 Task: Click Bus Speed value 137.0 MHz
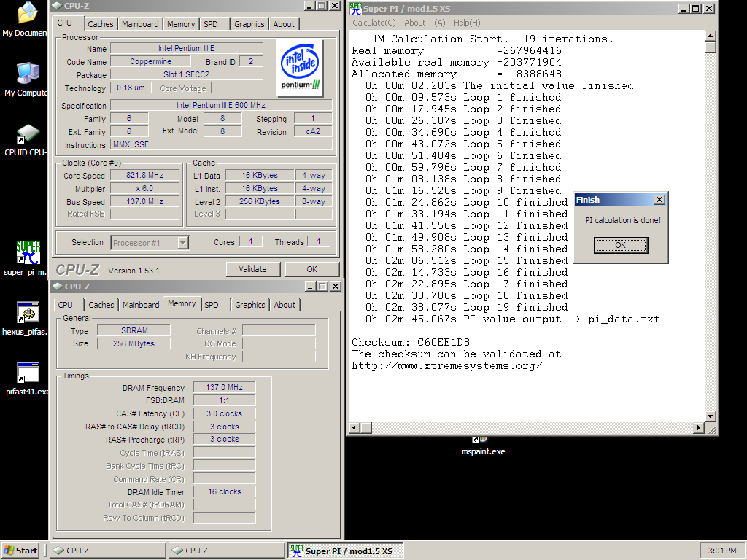click(x=145, y=201)
